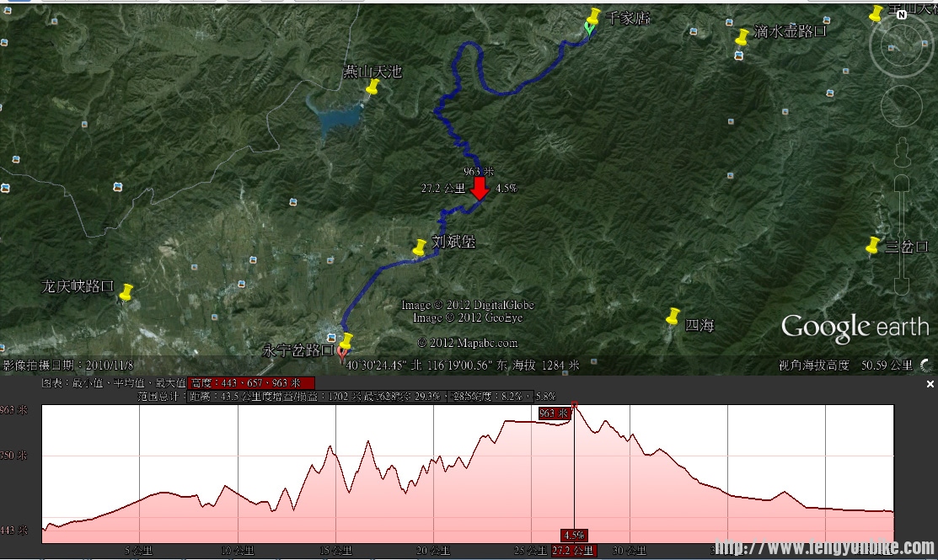Screen dimensions: 938x560
Task: Click the Move joystick pan control
Action: coord(901,105)
